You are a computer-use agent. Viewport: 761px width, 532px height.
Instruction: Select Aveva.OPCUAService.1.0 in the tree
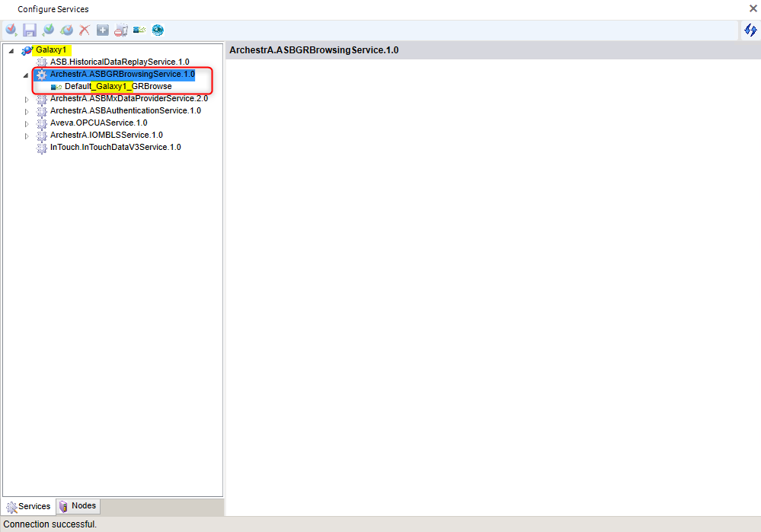click(98, 123)
